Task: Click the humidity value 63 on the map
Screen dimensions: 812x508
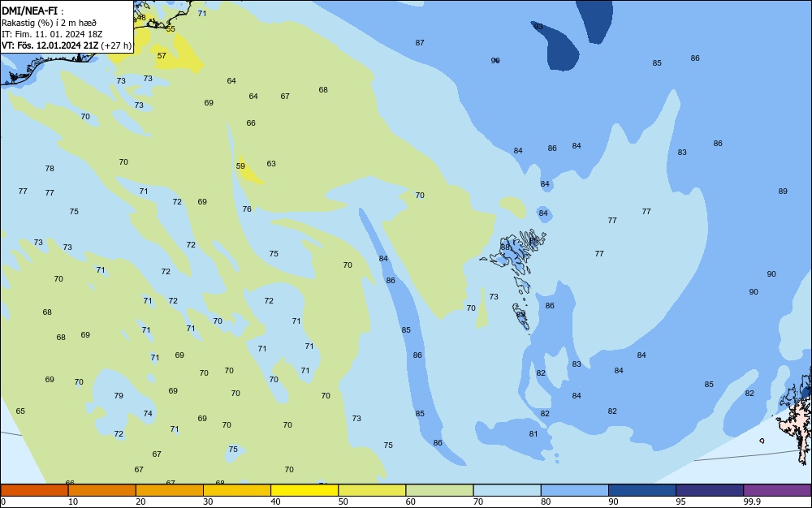Action: coord(271,163)
